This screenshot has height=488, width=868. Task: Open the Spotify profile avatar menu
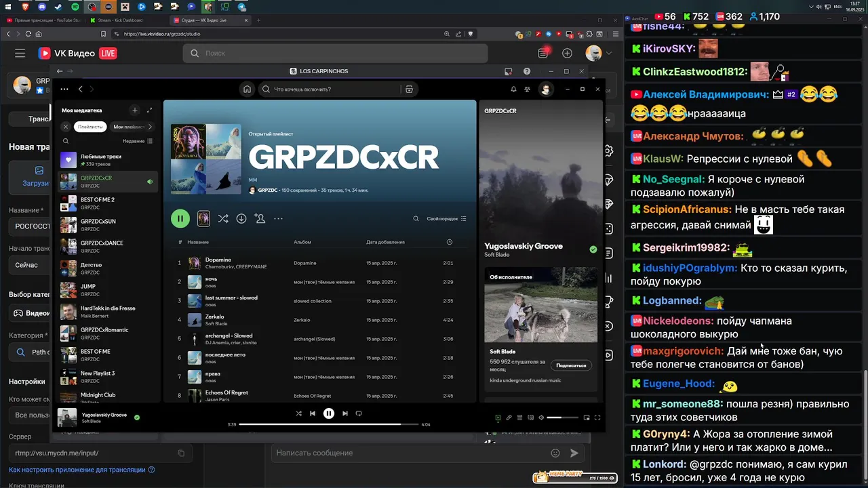[x=545, y=89]
